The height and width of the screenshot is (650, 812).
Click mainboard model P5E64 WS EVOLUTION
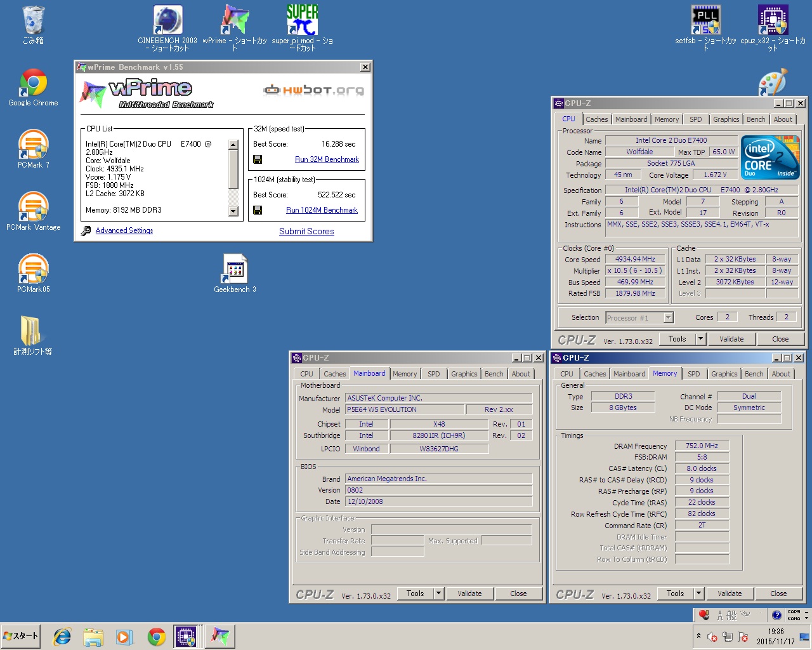tap(405, 409)
